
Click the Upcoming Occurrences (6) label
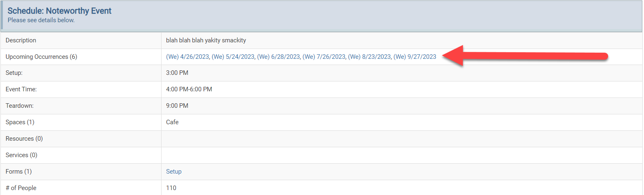(41, 57)
